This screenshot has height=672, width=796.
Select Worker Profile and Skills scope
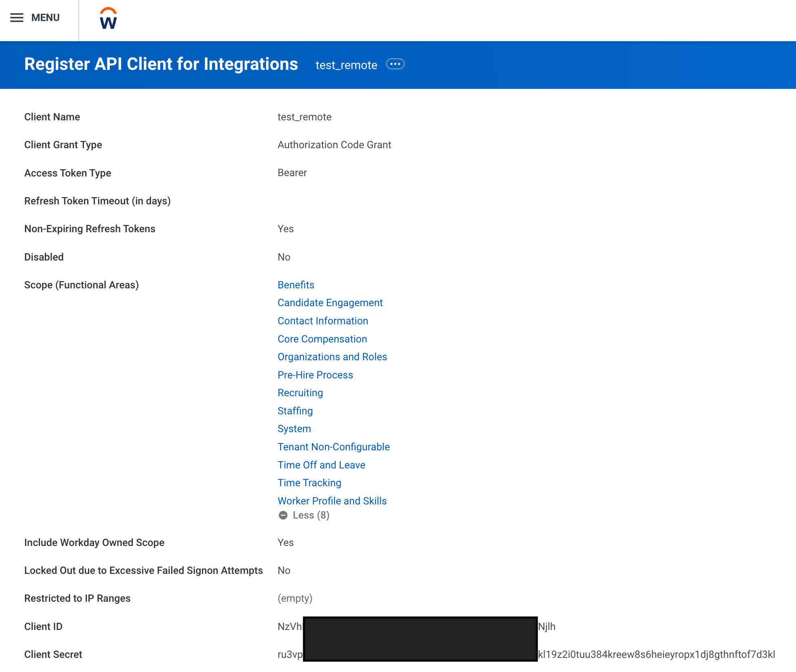click(332, 501)
